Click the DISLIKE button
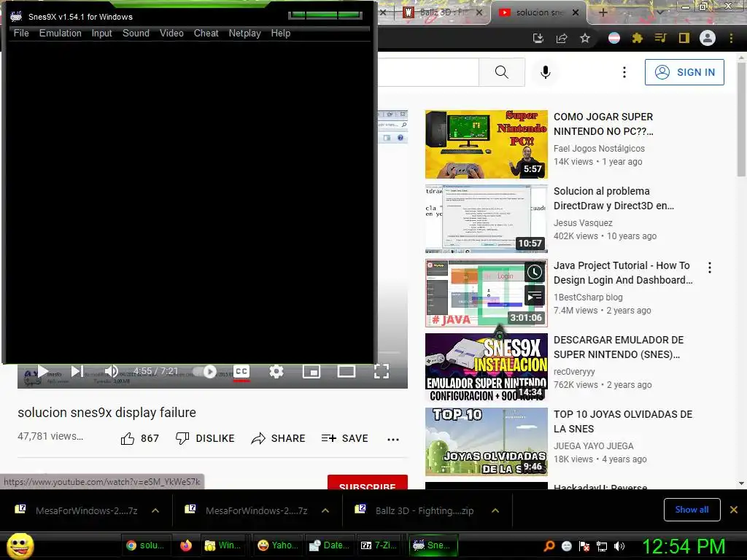Viewport: 747px width, 560px height. [205, 438]
